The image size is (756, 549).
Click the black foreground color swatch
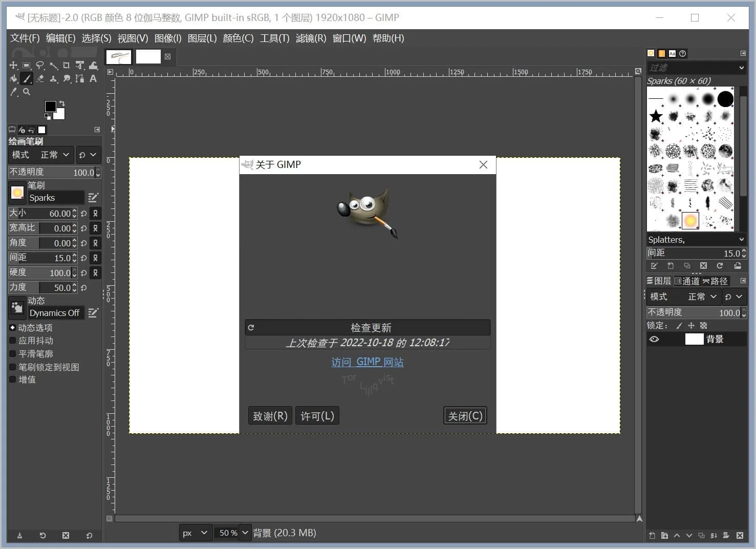tap(50, 106)
